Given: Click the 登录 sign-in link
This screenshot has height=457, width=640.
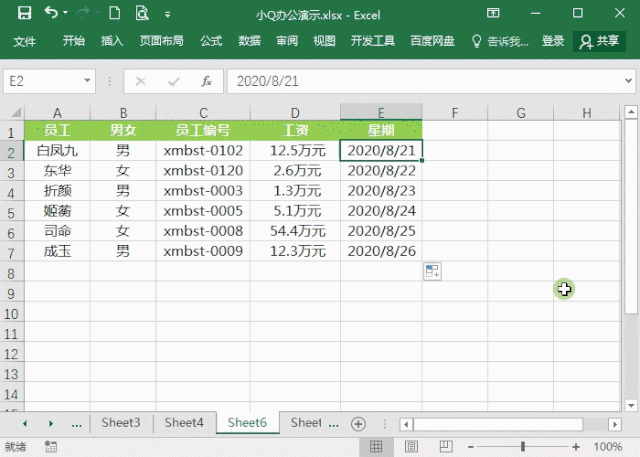Looking at the screenshot, I should (553, 41).
